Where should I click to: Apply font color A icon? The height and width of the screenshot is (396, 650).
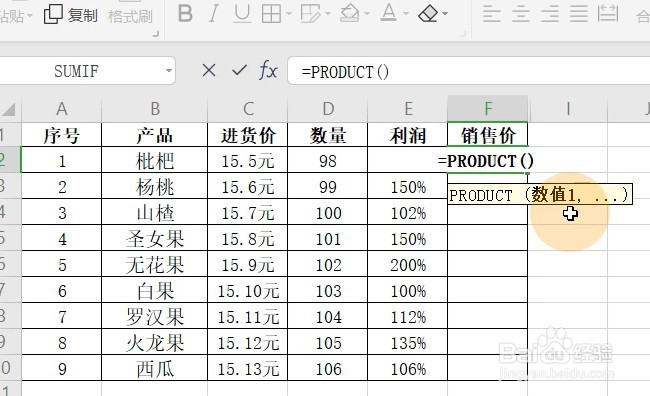pyautogui.click(x=389, y=13)
